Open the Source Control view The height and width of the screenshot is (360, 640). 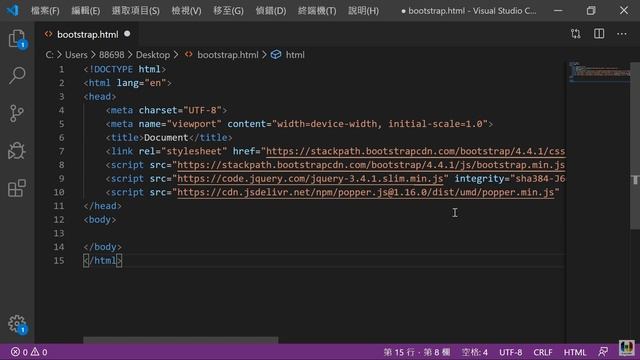pyautogui.click(x=17, y=113)
